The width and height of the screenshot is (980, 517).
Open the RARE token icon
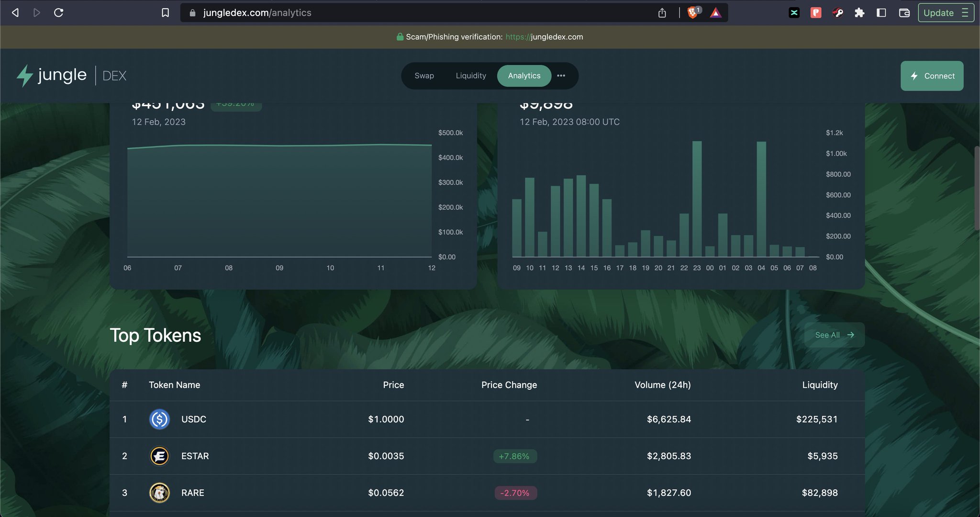159,493
